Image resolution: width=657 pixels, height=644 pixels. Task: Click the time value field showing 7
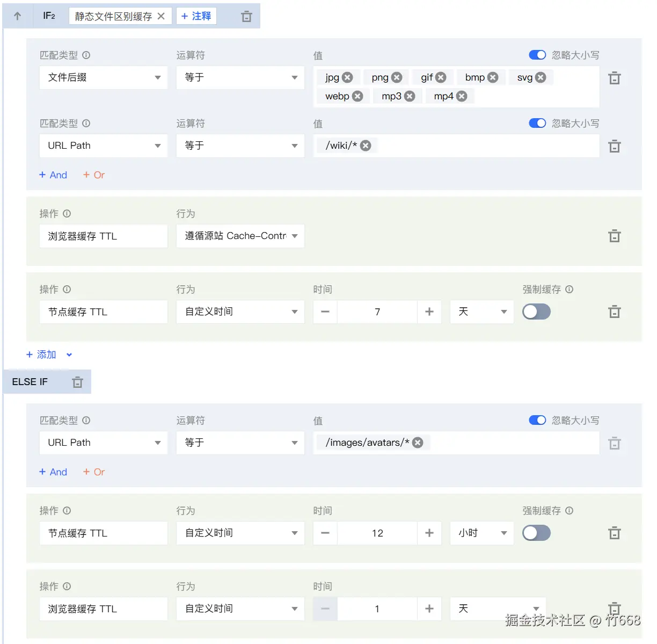(x=377, y=312)
